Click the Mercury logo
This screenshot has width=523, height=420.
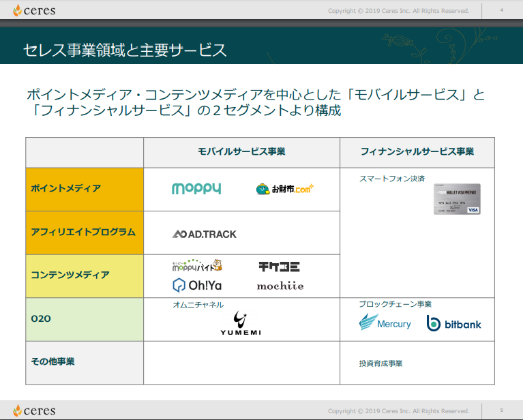pyautogui.click(x=385, y=322)
